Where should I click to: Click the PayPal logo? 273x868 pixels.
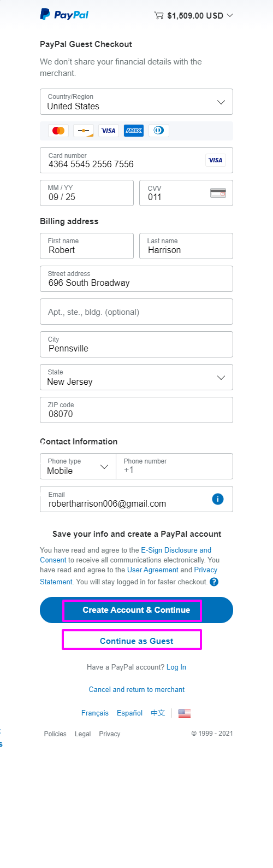[x=64, y=15]
